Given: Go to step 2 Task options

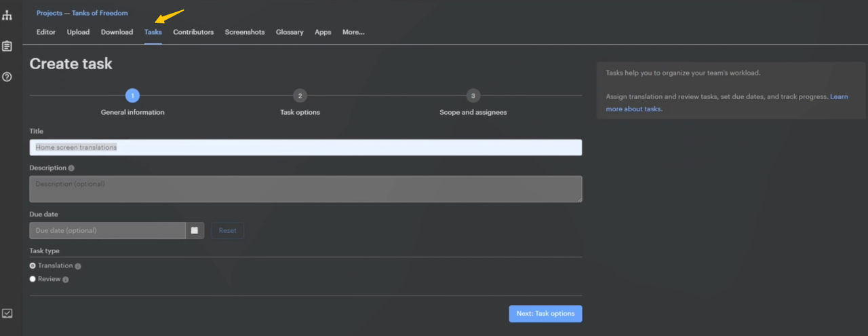Looking at the screenshot, I should [300, 96].
